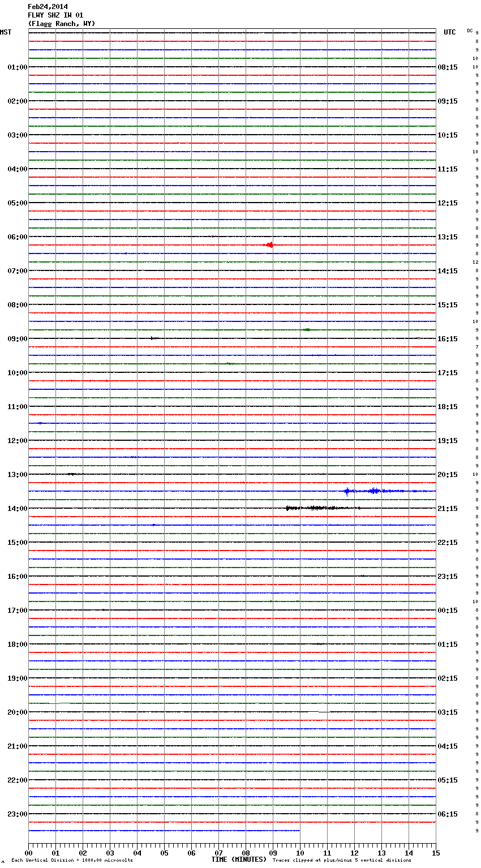This screenshot has height=868, width=481.
Task: Select the 08:00 MST row label
Action: tap(17, 305)
